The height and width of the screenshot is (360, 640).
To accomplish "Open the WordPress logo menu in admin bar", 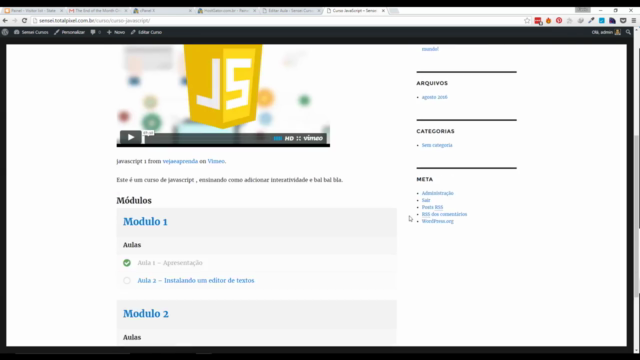I will [5, 32].
